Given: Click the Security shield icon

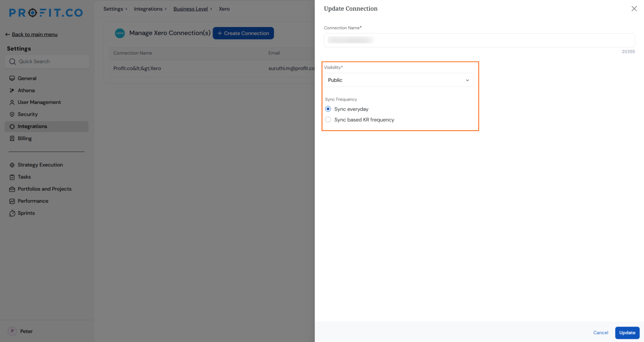Looking at the screenshot, I should coord(12,114).
